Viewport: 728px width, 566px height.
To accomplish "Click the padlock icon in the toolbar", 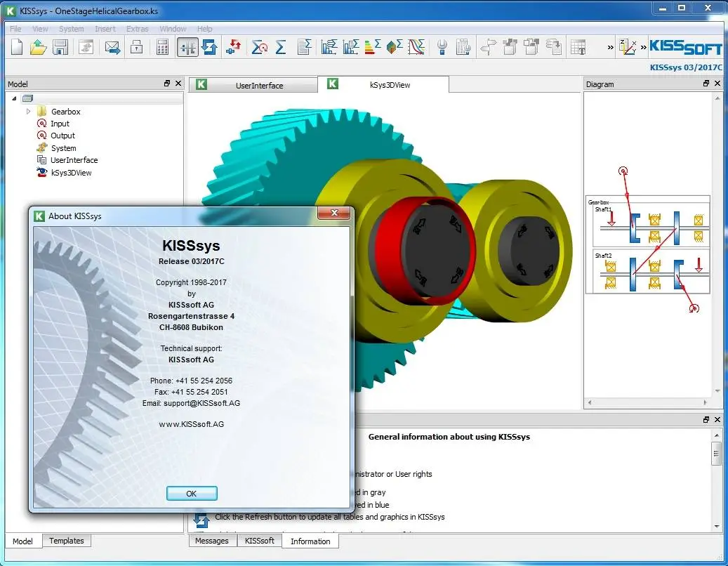I will point(136,47).
